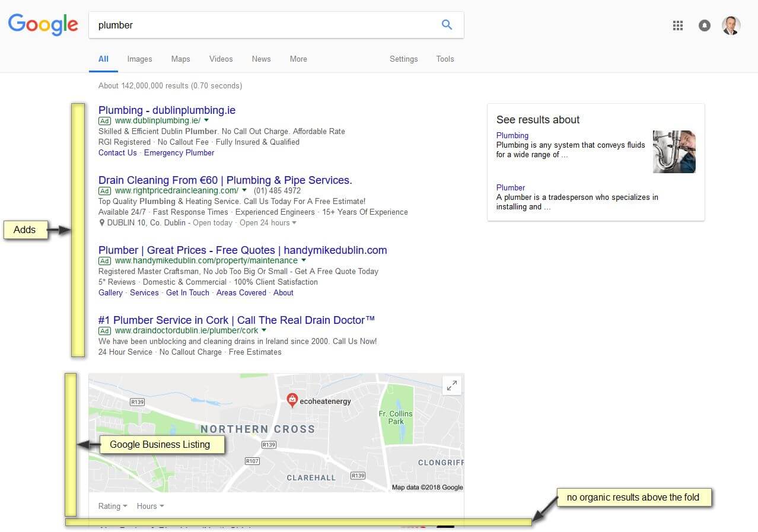
Task: Select the All tab
Action: pos(103,59)
